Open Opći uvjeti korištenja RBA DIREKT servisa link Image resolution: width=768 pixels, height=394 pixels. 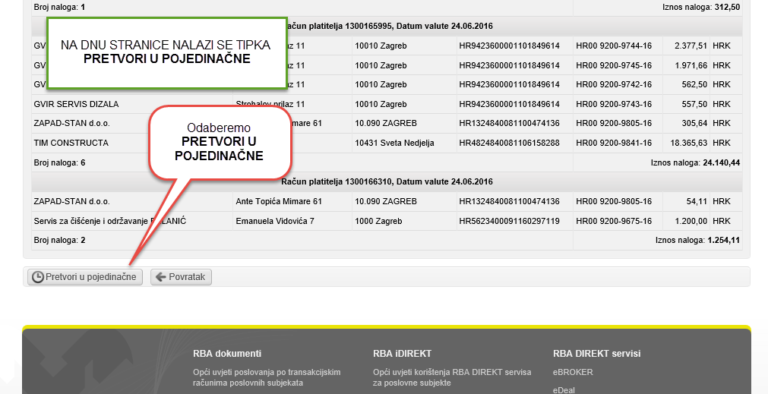click(x=452, y=377)
